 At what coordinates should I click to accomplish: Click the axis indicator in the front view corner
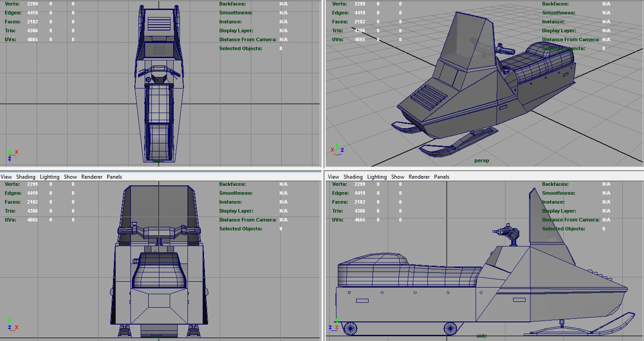coord(13,325)
